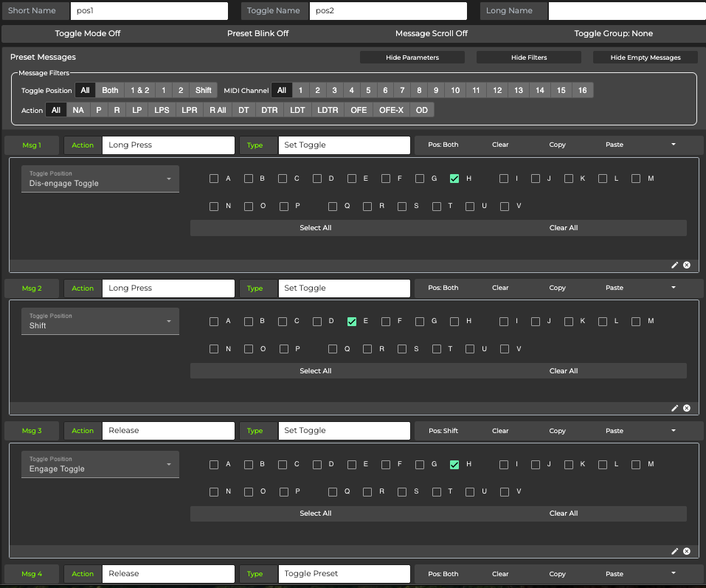This screenshot has height=588, width=706.
Task: Toggle Message Scroll Off button
Action: [432, 33]
